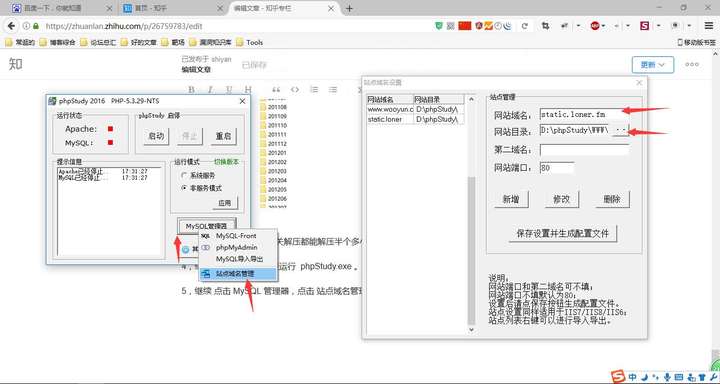Viewport: 720px width, 384px height.
Task: Choose 站点域名管理 from the popup menu
Action: (238, 274)
